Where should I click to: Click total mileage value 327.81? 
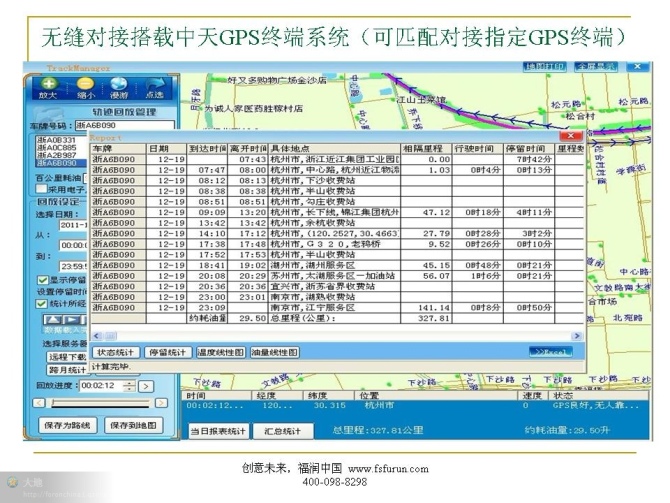pyautogui.click(x=436, y=318)
